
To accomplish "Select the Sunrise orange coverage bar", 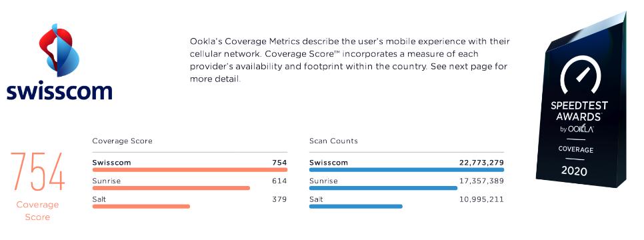I will pos(171,188).
